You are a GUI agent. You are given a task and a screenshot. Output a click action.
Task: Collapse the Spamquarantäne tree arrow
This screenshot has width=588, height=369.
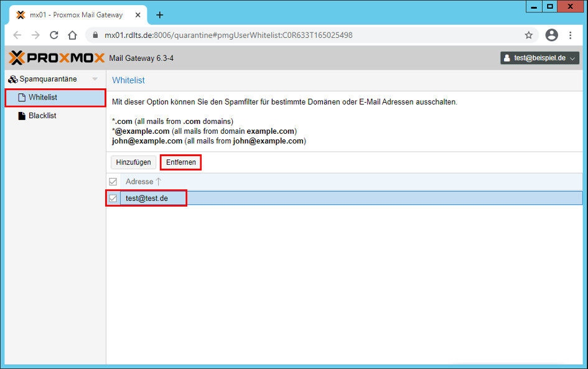point(95,79)
